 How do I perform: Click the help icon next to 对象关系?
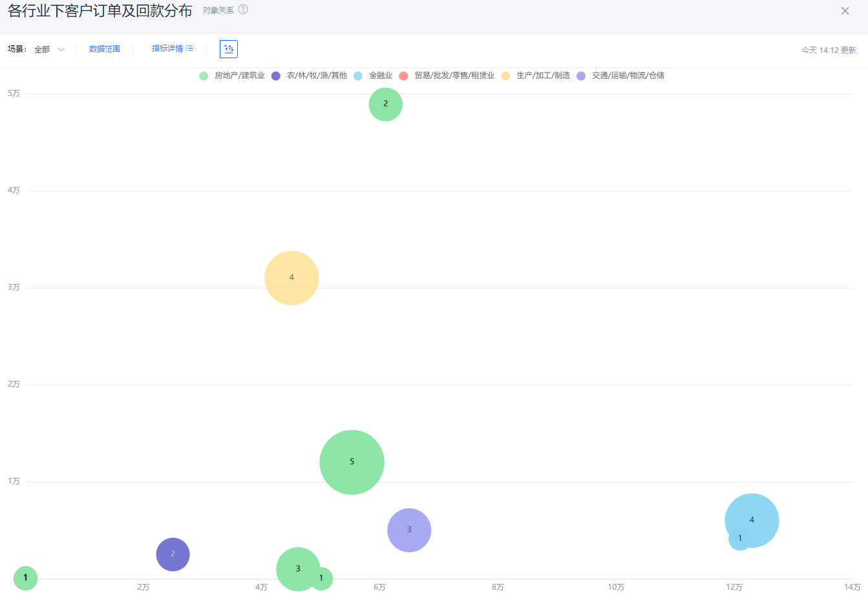243,10
